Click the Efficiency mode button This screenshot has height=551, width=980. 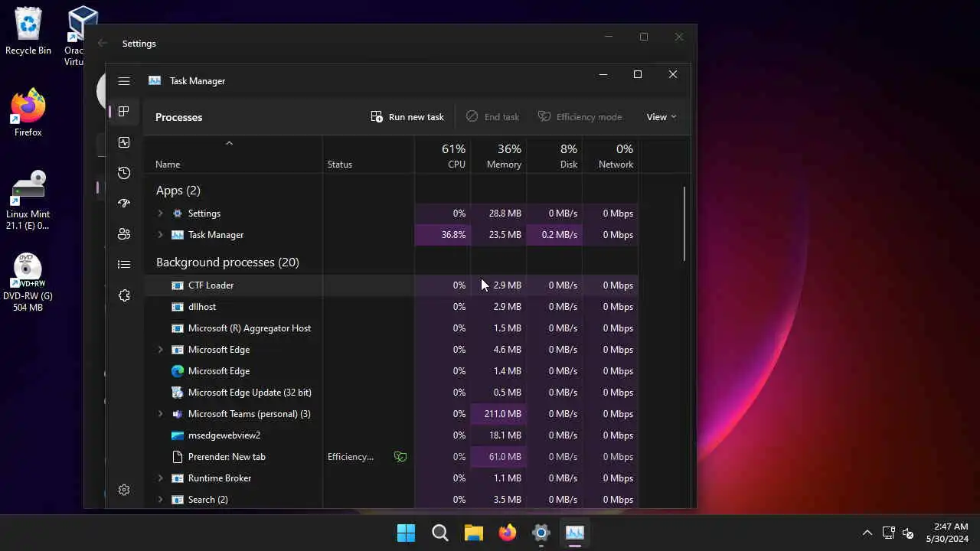pos(580,117)
